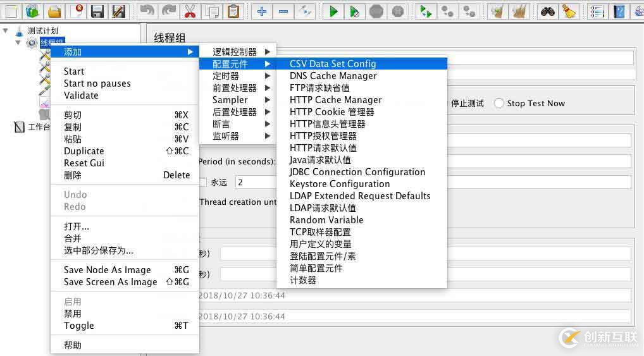Click the Open file folder icon
The width and height of the screenshot is (644, 356).
pyautogui.click(x=54, y=11)
